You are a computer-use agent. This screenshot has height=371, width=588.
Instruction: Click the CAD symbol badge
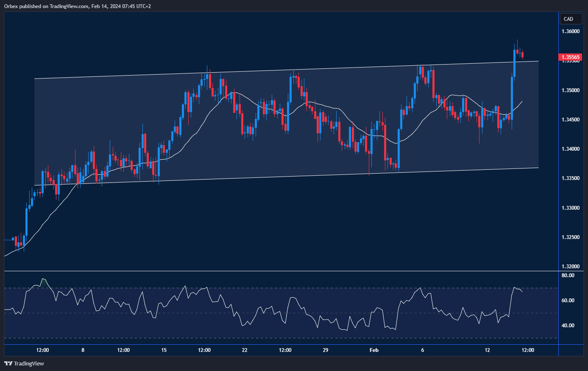[570, 19]
